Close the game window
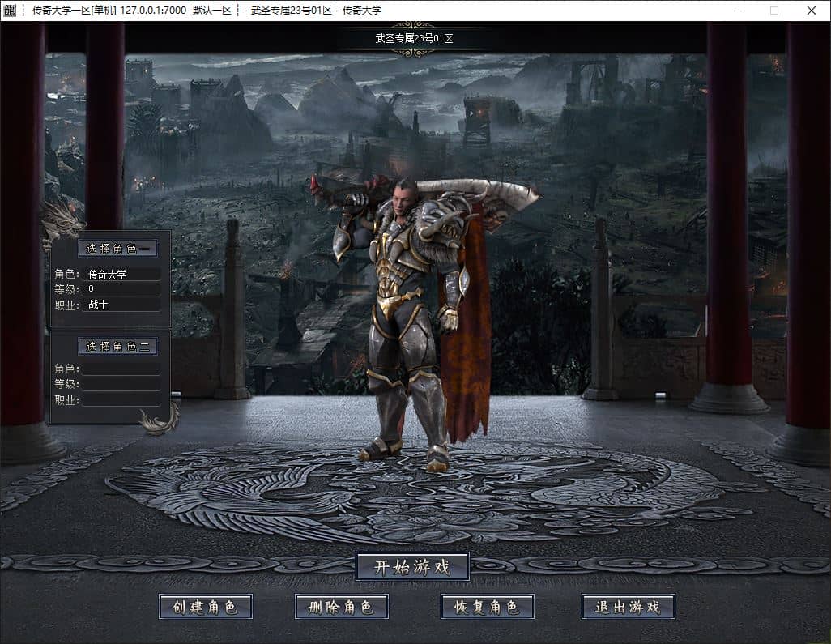831x644 pixels. point(812,10)
